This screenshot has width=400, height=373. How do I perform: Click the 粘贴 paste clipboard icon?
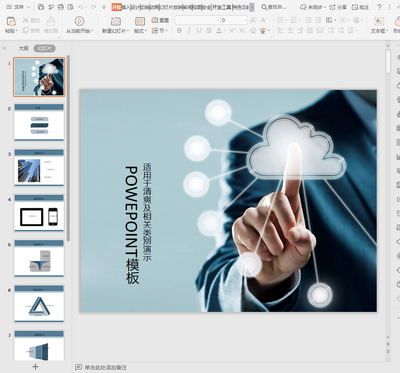click(11, 21)
